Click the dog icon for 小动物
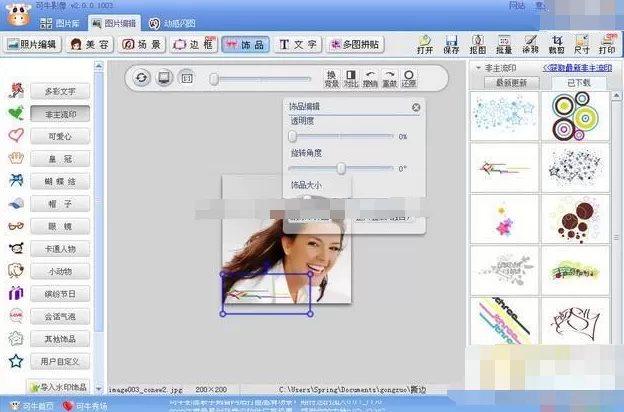The width and height of the screenshot is (624, 412). pyautogui.click(x=16, y=271)
